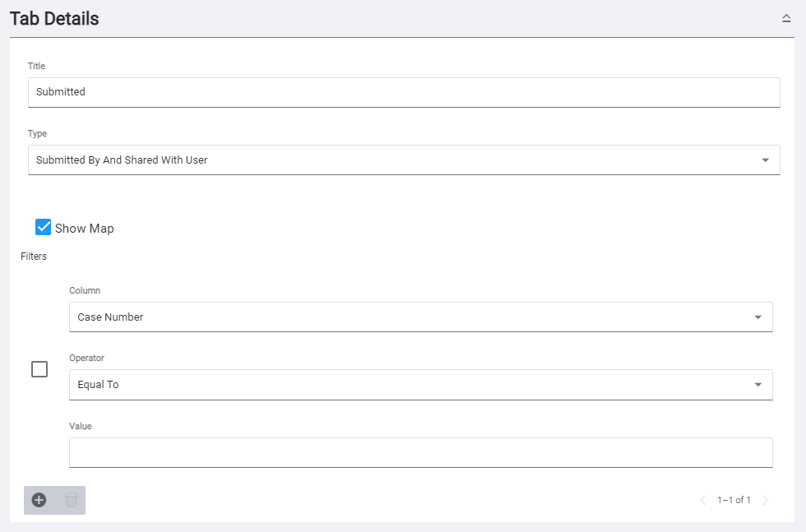The height and width of the screenshot is (532, 806).
Task: Click the Tab Details header
Action: click(53, 17)
